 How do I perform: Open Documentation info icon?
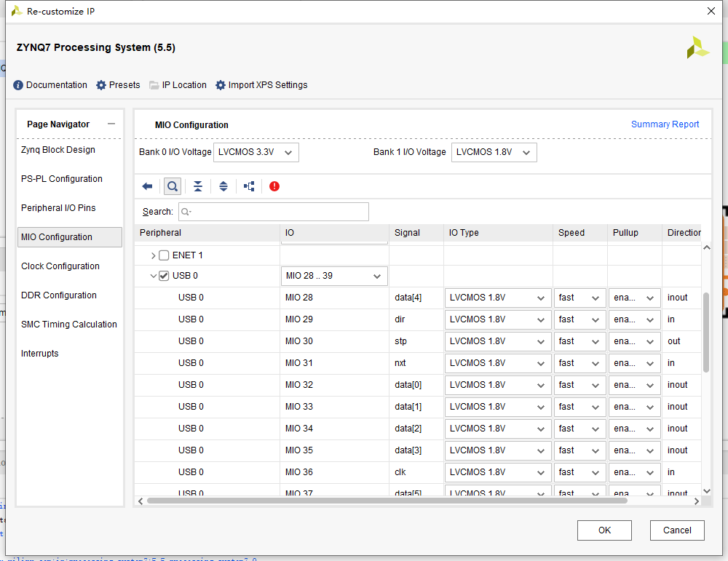point(18,85)
